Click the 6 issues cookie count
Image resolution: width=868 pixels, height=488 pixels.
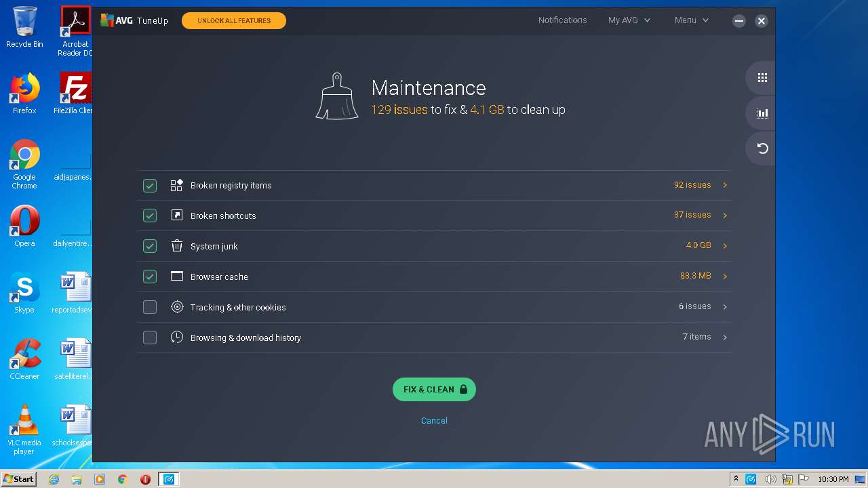tap(694, 306)
